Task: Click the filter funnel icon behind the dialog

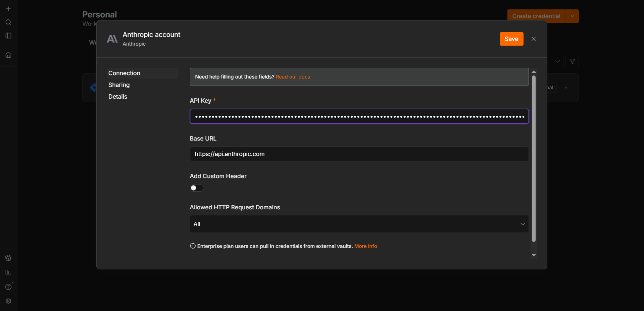Action: tap(573, 61)
